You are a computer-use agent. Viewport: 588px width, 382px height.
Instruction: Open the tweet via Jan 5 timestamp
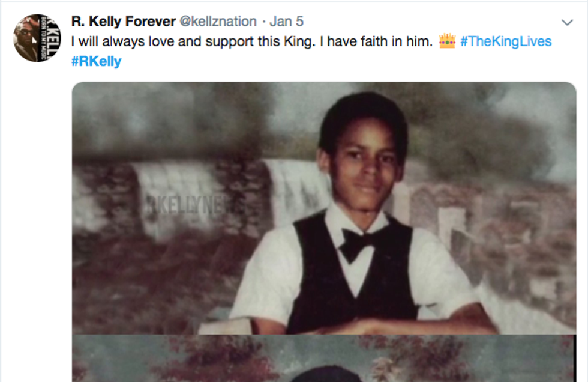pos(286,22)
